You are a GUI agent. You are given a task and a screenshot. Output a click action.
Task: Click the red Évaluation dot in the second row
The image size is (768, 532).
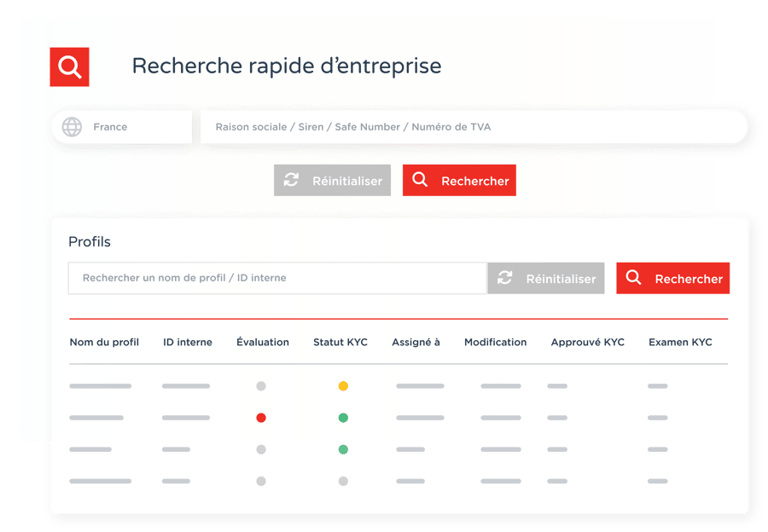[x=261, y=418]
